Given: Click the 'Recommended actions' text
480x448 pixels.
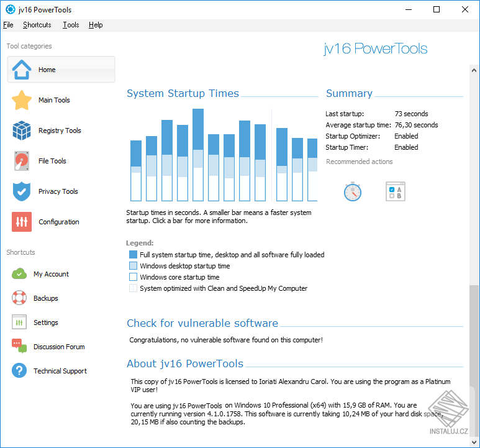Looking at the screenshot, I should click(360, 162).
